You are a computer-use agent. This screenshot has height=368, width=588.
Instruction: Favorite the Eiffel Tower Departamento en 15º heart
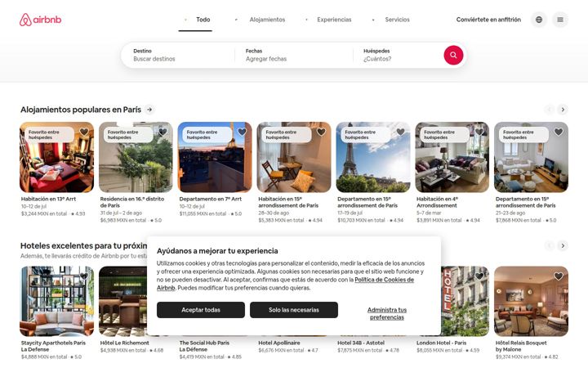(400, 132)
